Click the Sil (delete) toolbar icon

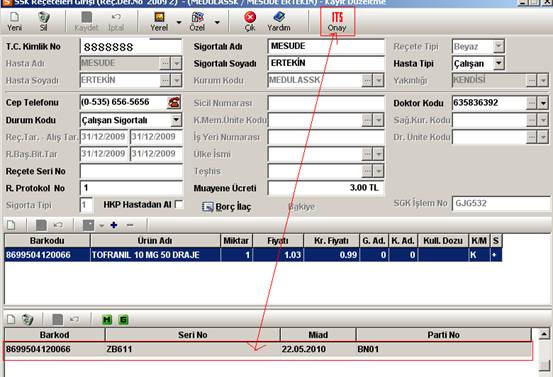click(x=44, y=21)
